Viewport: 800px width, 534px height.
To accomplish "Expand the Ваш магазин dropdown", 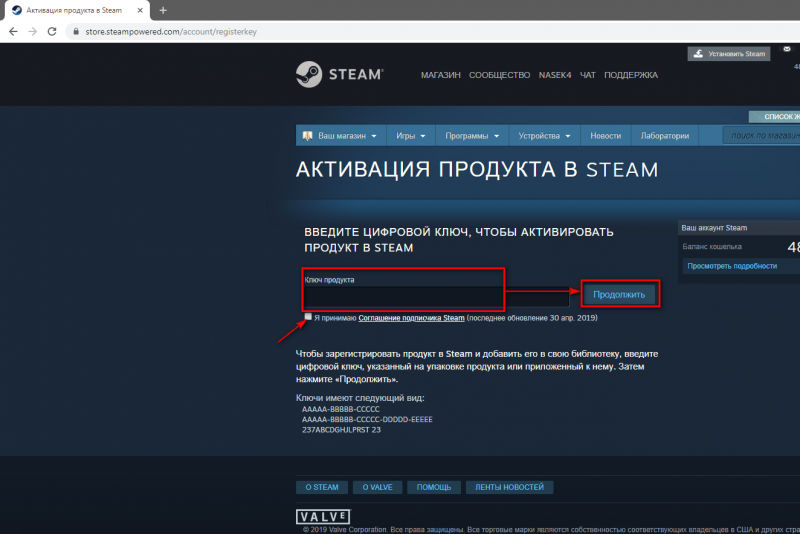I will click(x=341, y=136).
